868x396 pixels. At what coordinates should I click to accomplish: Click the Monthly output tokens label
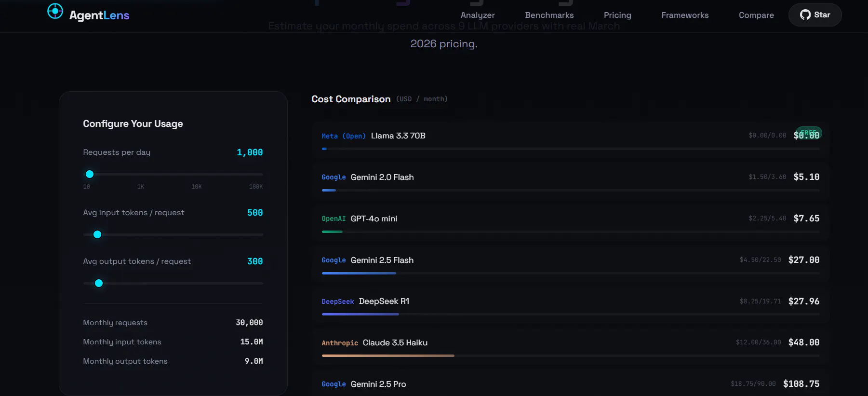click(x=125, y=361)
